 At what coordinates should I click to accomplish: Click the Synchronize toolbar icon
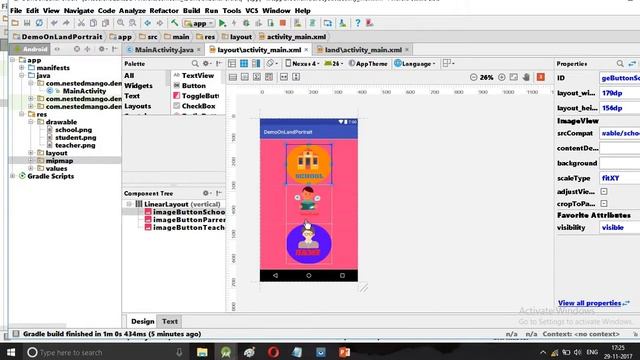coord(39,23)
